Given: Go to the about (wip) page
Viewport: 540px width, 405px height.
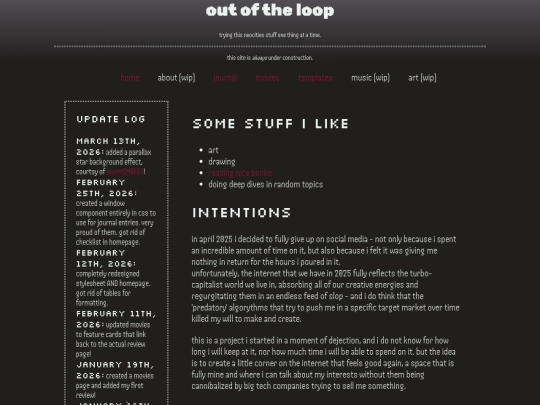Looking at the screenshot, I should 176,78.
